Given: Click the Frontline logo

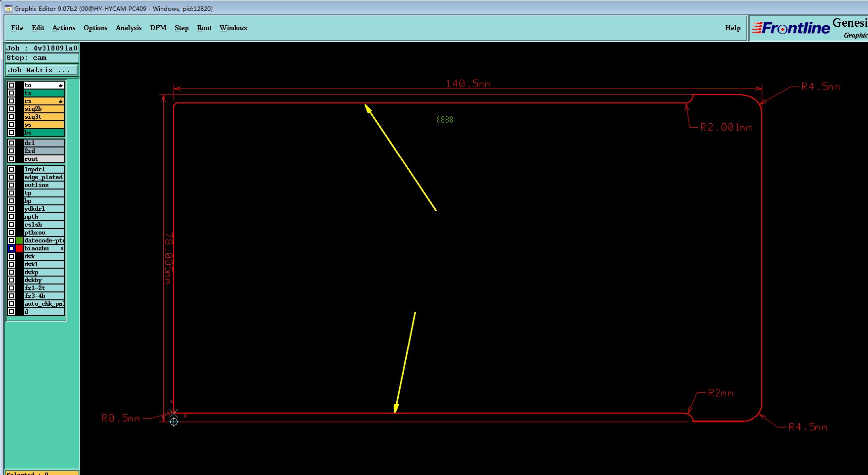Looking at the screenshot, I should (791, 28).
